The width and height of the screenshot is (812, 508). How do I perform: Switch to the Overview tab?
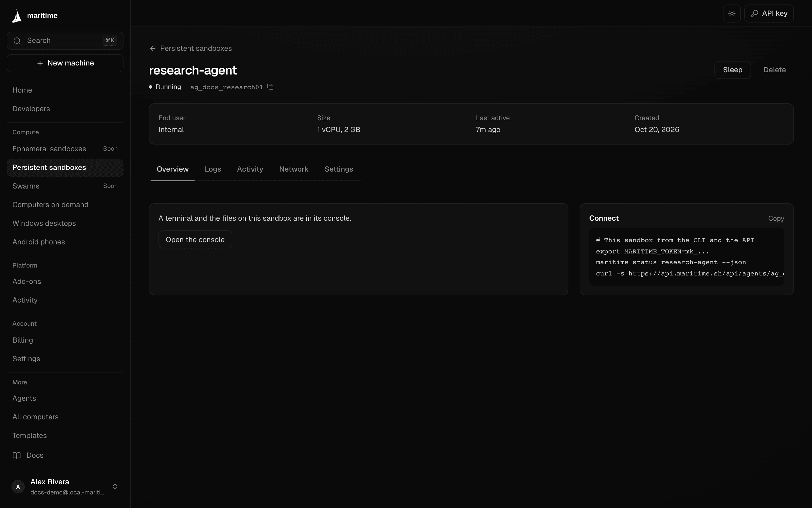(x=173, y=169)
